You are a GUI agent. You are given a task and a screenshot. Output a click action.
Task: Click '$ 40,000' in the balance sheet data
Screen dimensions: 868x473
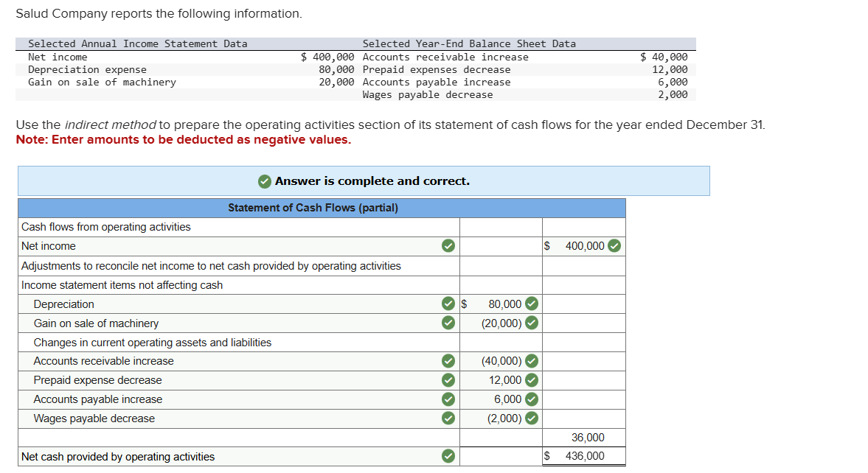(664, 57)
